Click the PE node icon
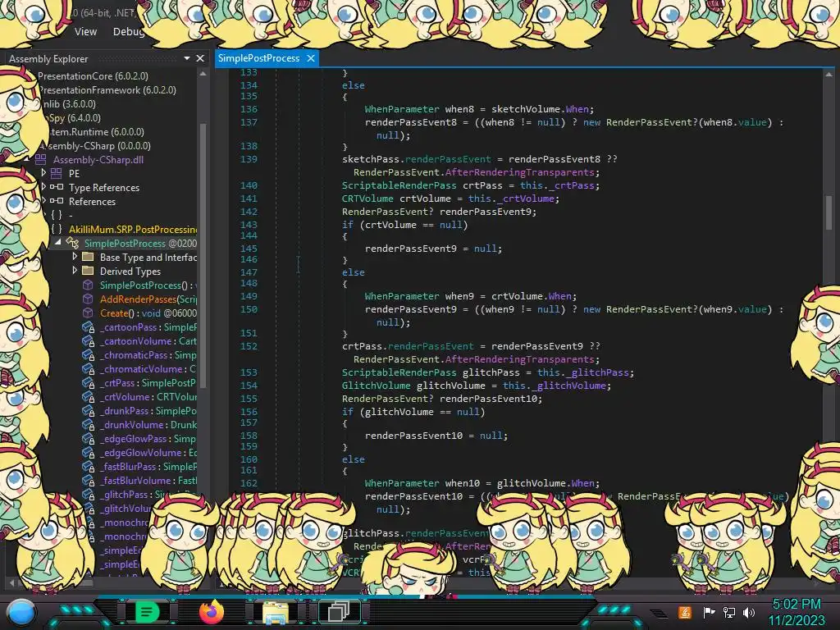Image resolution: width=840 pixels, height=630 pixels. 57,173
